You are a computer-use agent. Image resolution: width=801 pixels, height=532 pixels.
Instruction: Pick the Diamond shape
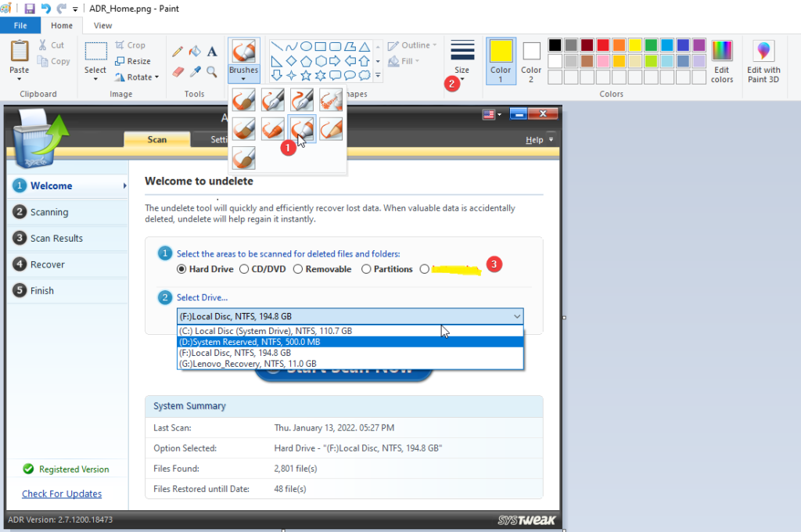click(x=291, y=61)
